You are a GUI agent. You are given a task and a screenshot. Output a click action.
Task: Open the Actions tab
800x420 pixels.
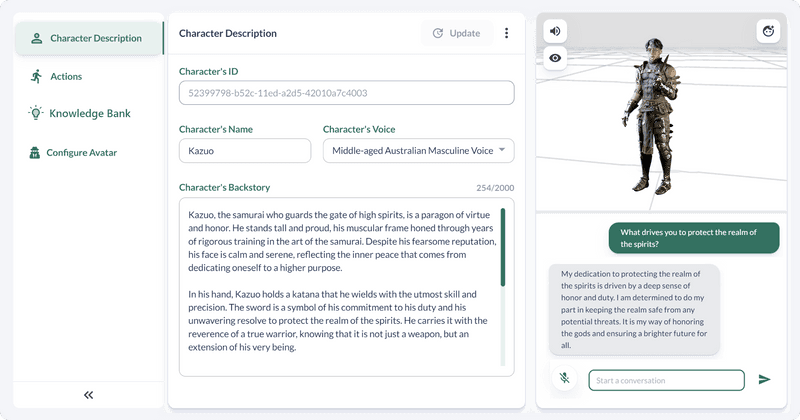pos(66,76)
